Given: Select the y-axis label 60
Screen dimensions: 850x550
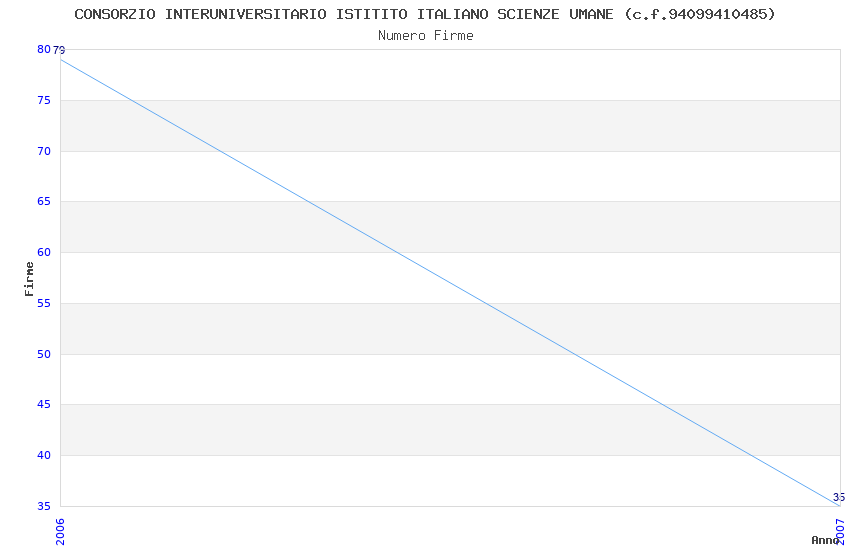Looking at the screenshot, I should (44, 253).
